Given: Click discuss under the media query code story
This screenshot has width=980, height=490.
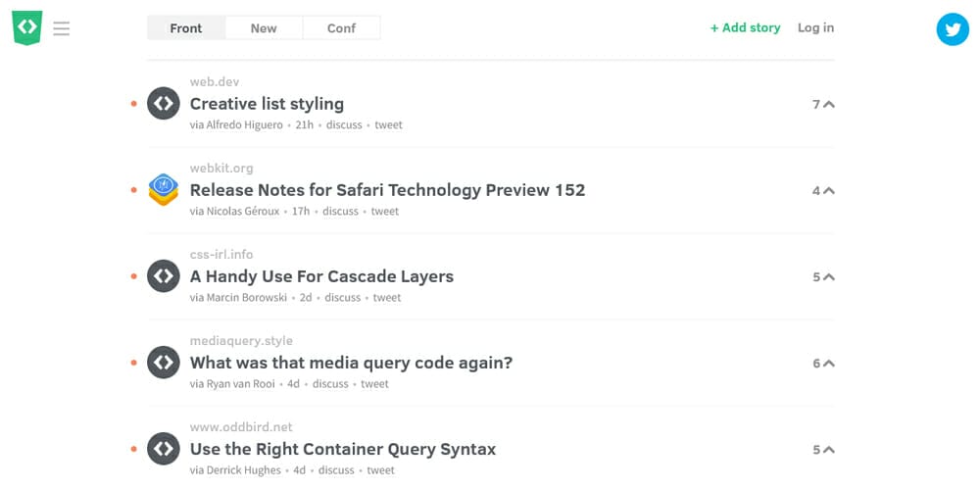Looking at the screenshot, I should click(330, 384).
